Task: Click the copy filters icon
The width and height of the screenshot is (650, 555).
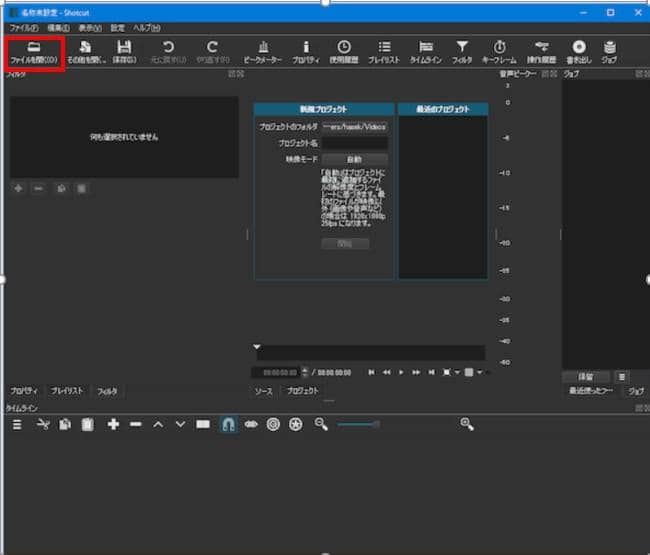Action: click(x=61, y=189)
